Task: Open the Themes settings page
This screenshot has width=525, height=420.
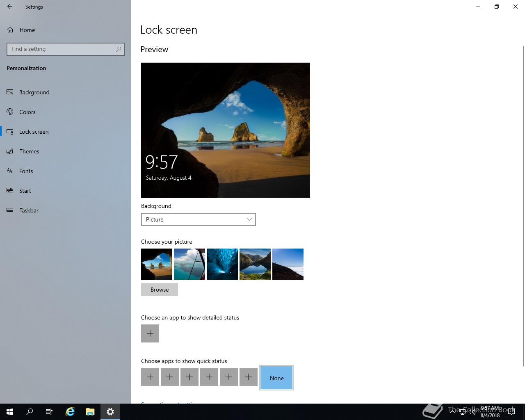Action: tap(66, 151)
